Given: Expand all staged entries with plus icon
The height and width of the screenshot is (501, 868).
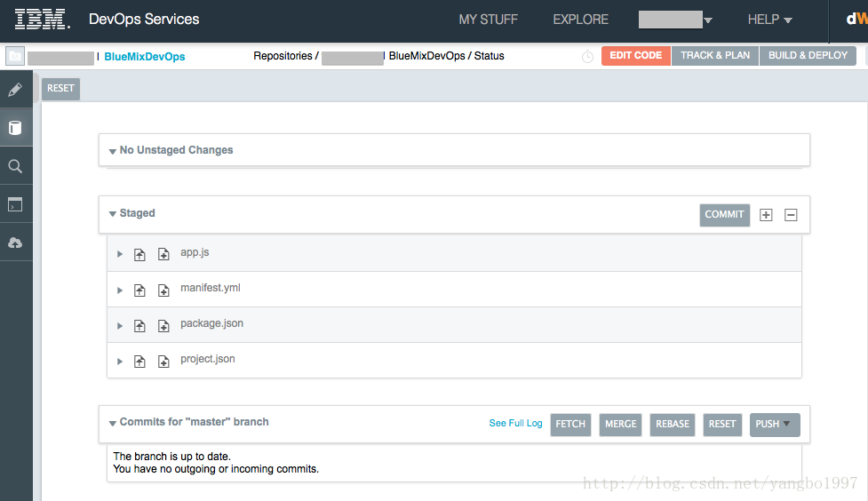Looking at the screenshot, I should pyautogui.click(x=766, y=215).
